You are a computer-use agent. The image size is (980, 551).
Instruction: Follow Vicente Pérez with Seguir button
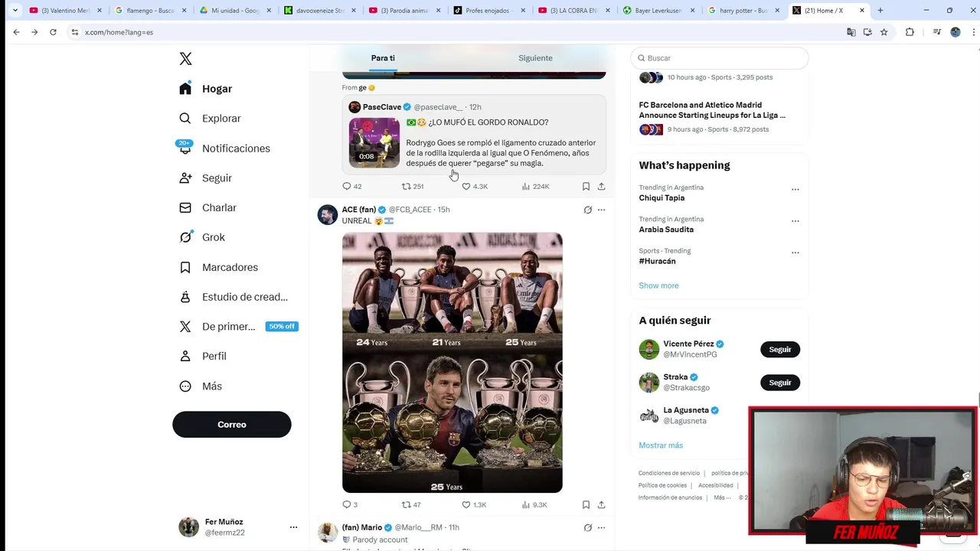[780, 349]
